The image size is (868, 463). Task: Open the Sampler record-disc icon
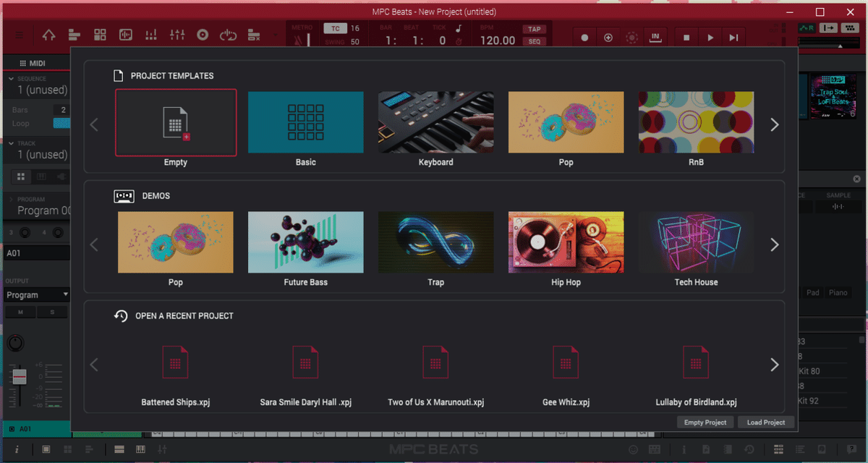click(x=203, y=35)
